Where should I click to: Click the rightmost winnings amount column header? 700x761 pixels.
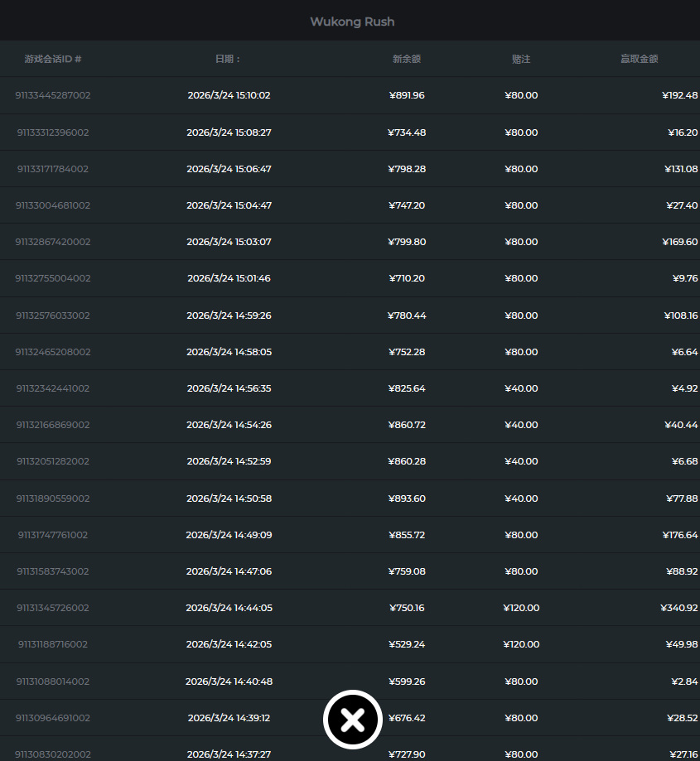(x=639, y=60)
